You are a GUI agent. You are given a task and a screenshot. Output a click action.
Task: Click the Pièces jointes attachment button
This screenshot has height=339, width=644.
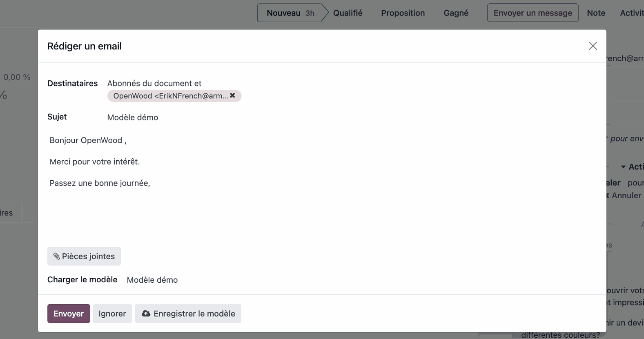click(84, 256)
